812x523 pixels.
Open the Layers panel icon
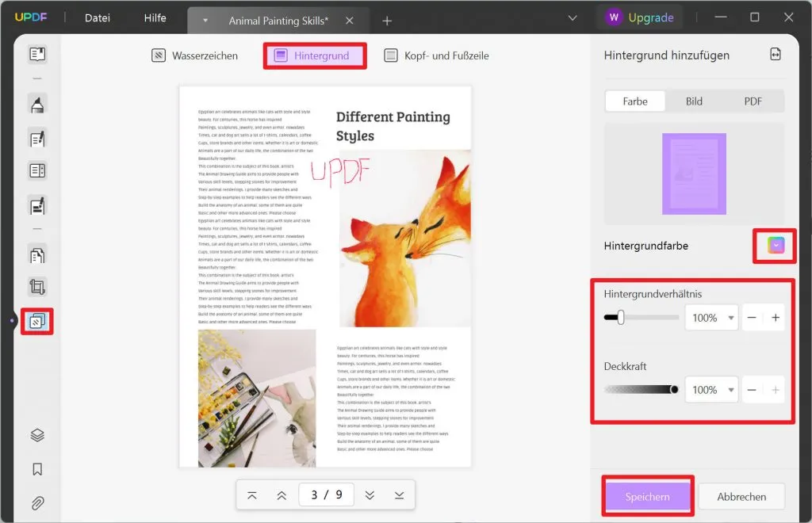coord(36,434)
